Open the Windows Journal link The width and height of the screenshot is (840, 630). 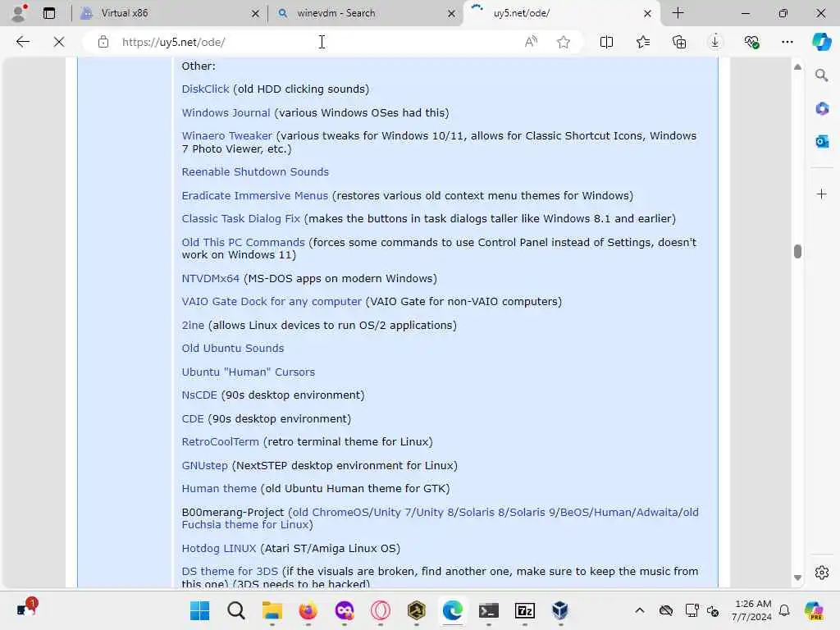pos(226,112)
